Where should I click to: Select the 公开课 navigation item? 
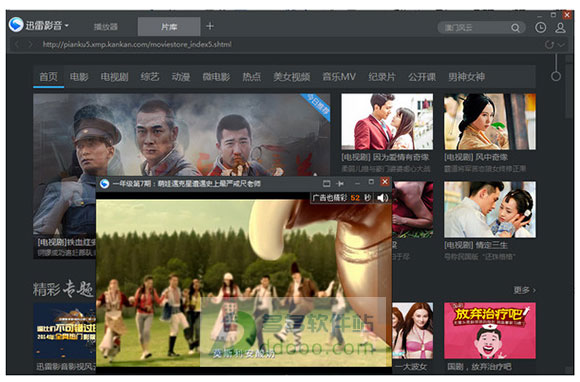[422, 77]
